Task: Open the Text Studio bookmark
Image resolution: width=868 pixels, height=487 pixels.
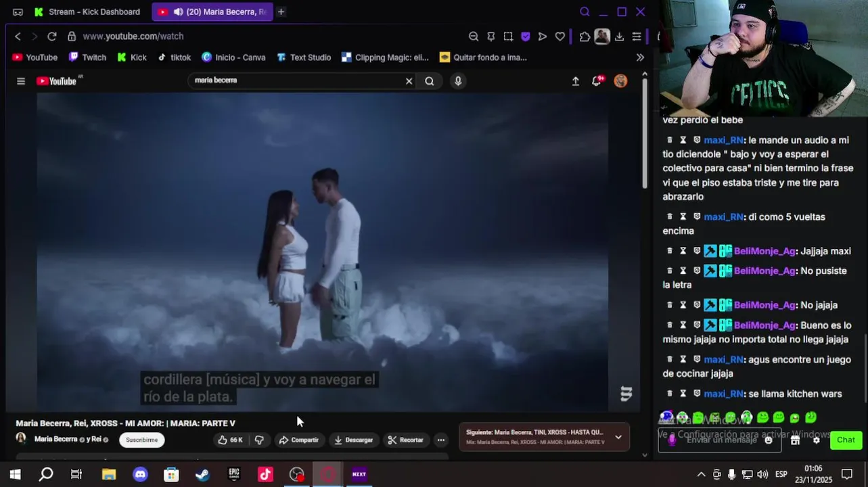Action: click(303, 57)
